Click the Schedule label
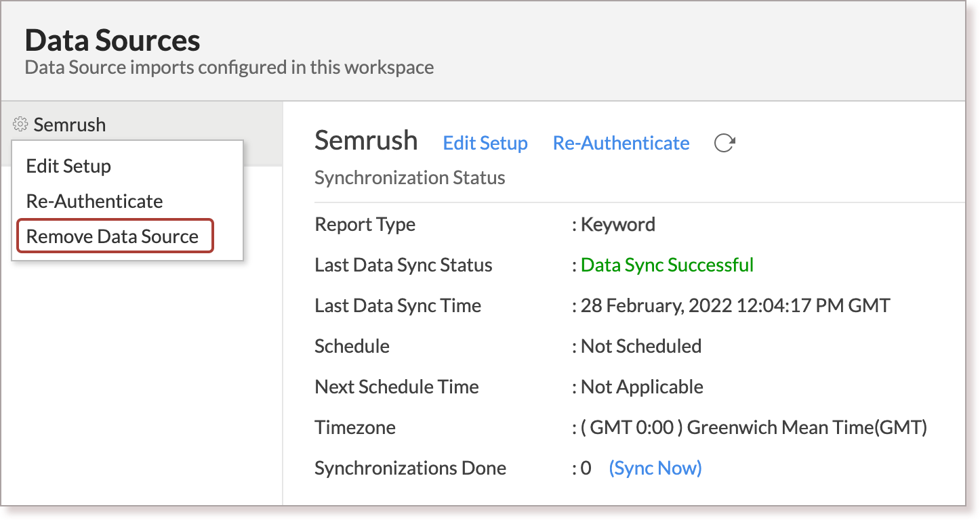This screenshot has width=980, height=520. pos(352,346)
